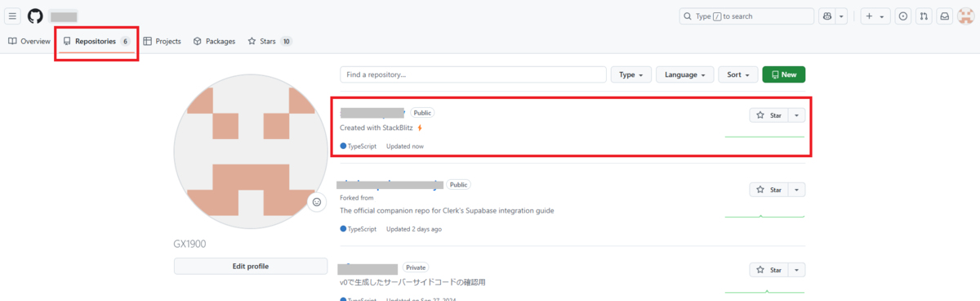Image resolution: width=980 pixels, height=301 pixels.
Task: Open the Language filter dropdown
Action: coord(685,74)
